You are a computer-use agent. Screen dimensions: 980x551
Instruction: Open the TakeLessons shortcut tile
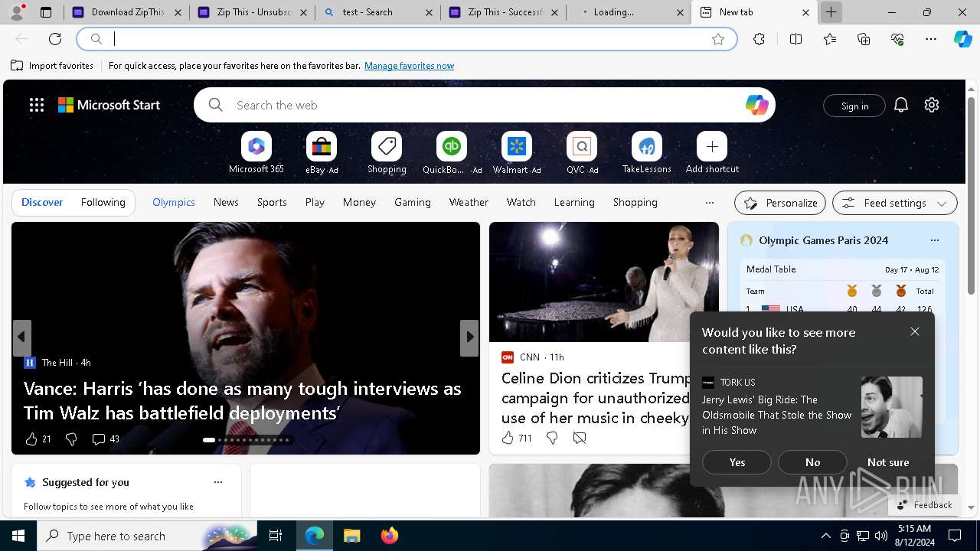coord(647,146)
